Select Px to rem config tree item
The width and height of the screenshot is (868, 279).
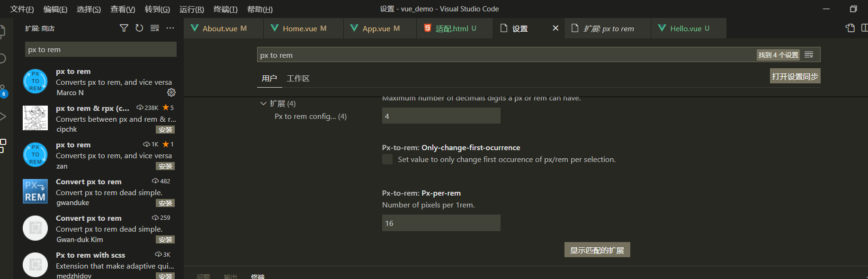coord(311,116)
